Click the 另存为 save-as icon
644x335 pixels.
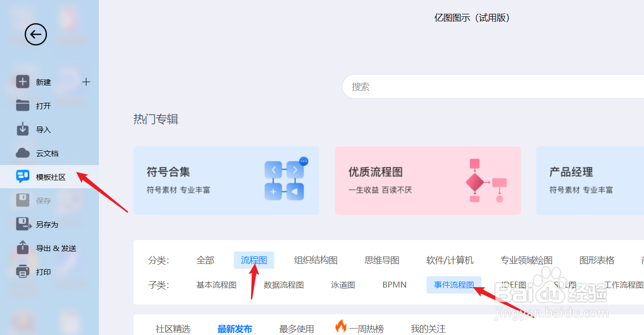(23, 224)
